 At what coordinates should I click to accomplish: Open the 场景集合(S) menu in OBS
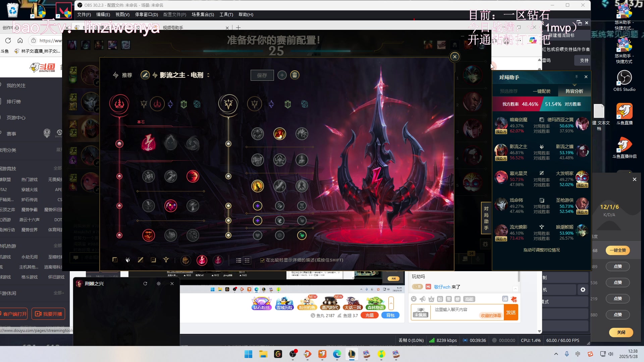click(203, 14)
